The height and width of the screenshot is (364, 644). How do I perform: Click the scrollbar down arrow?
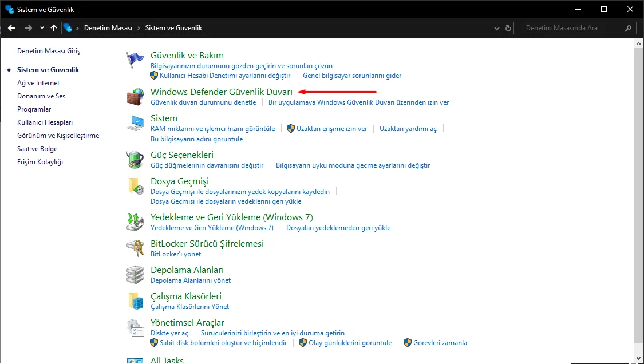click(639, 358)
